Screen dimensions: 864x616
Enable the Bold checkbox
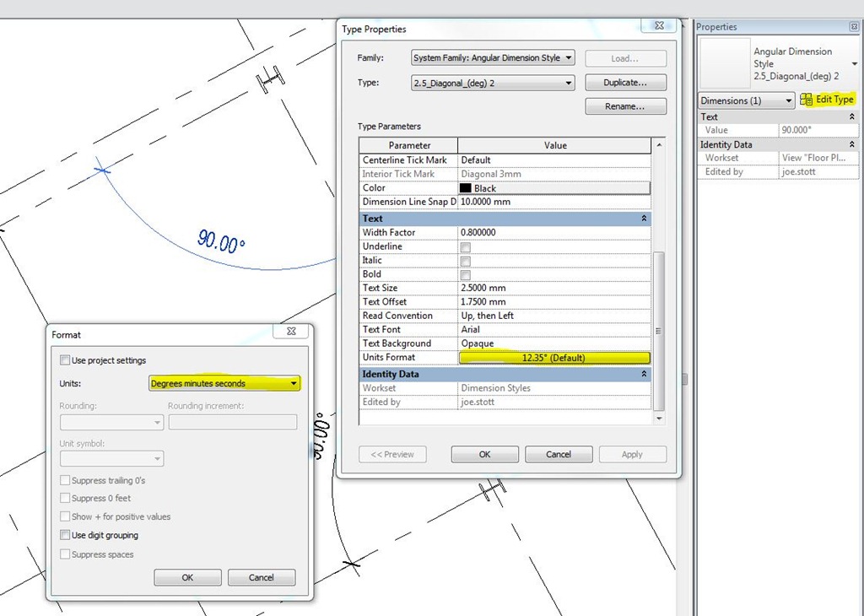coord(465,275)
